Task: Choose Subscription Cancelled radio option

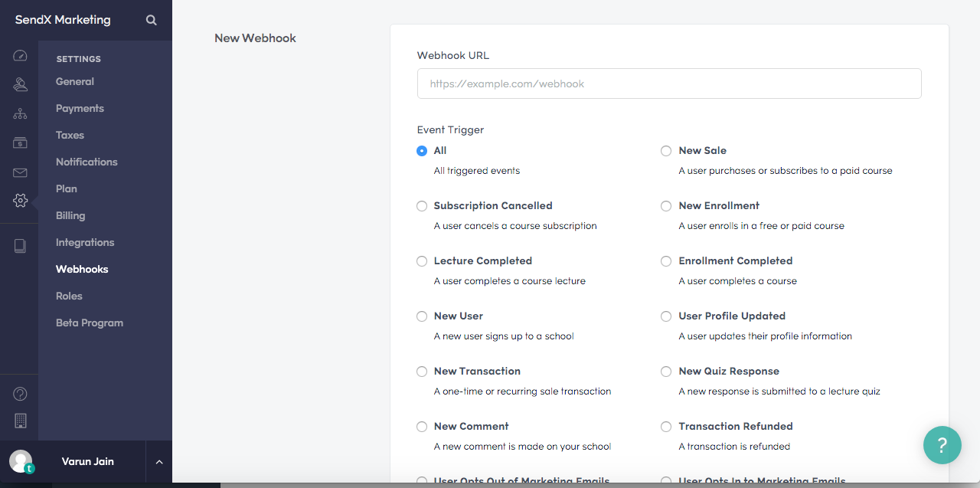Action: [x=422, y=206]
